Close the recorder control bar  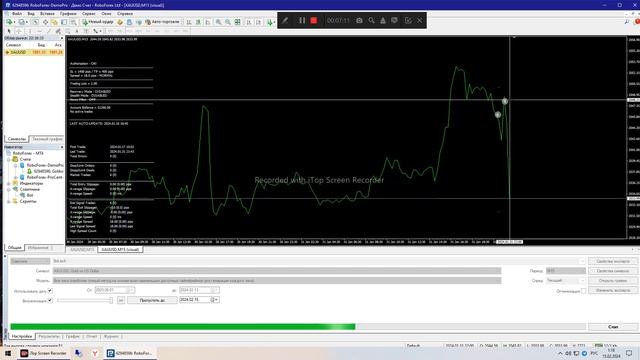pos(420,20)
